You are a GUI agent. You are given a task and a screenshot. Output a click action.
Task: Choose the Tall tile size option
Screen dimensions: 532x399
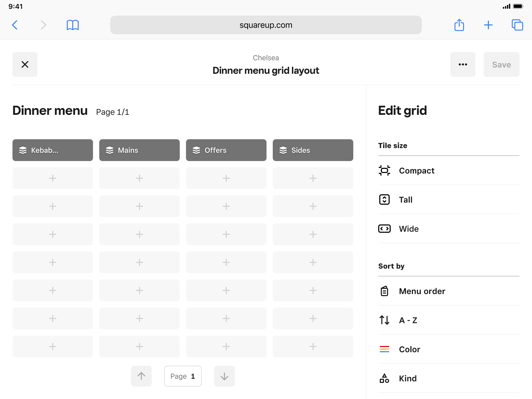(x=405, y=200)
